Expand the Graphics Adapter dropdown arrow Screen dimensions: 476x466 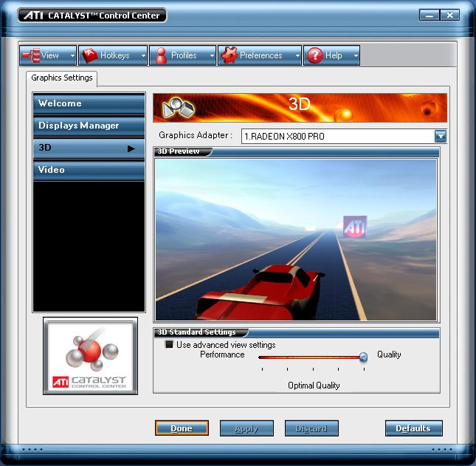[440, 136]
